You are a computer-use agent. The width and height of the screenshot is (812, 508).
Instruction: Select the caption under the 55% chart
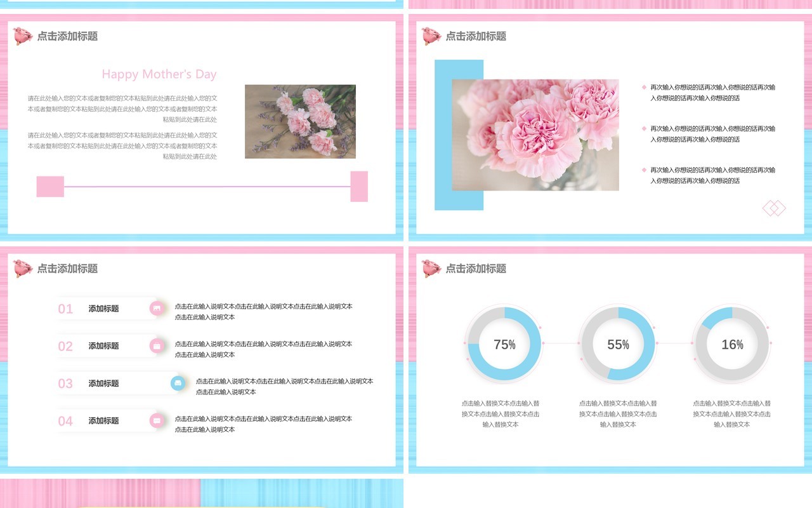[x=618, y=414]
